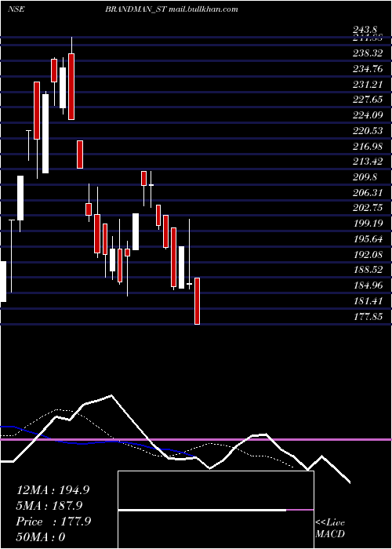Click the <<Live MACD label
The height and width of the screenshot is (549, 392).
point(330,528)
